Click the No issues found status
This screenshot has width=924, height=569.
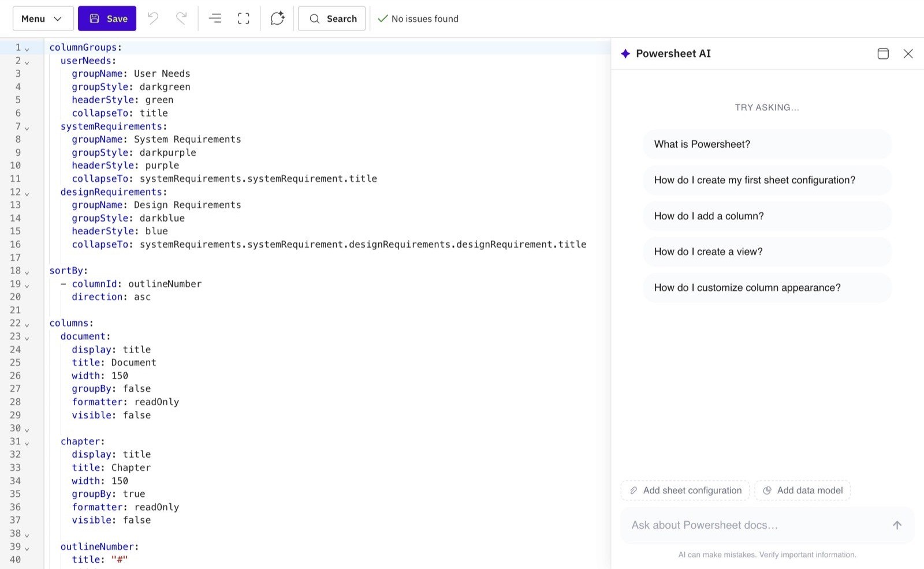click(418, 18)
